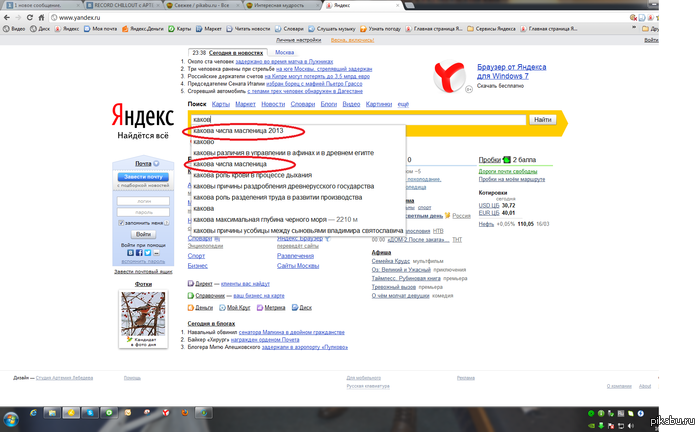The width and height of the screenshot is (700, 432).
Task: Open the Маркет search tab
Action: pyautogui.click(x=245, y=104)
